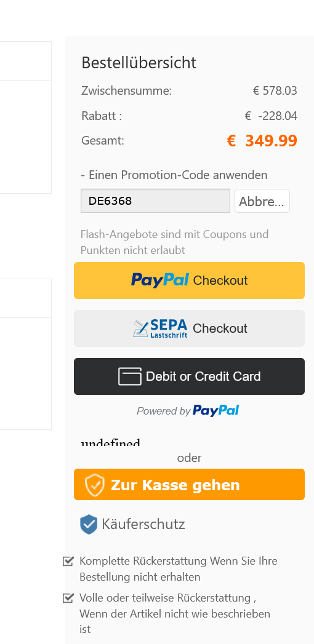
Task: Click the SEPA Lastschrift pen icon
Action: (140, 328)
